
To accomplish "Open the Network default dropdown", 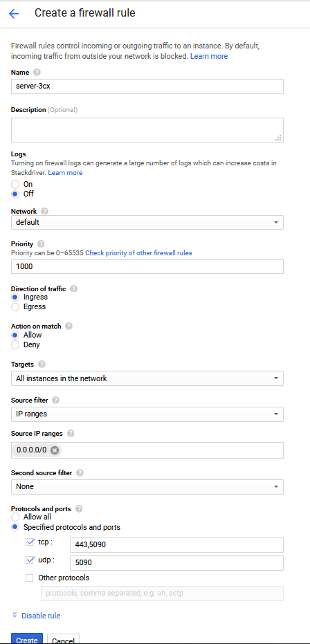I will [147, 222].
